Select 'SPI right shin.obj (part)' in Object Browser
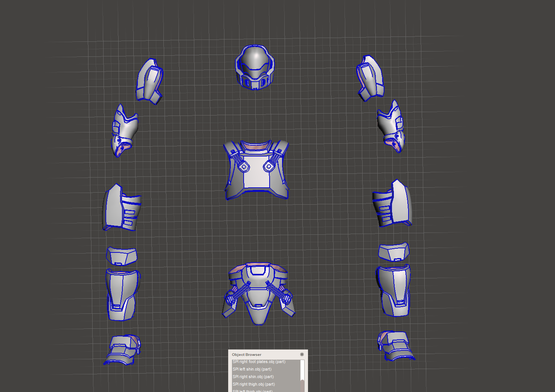 tap(265, 377)
